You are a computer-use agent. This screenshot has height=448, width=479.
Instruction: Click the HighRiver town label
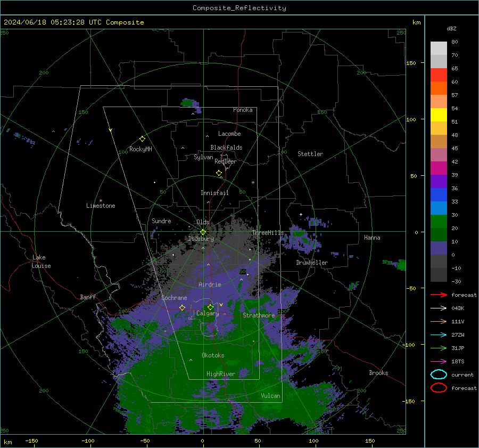(221, 374)
